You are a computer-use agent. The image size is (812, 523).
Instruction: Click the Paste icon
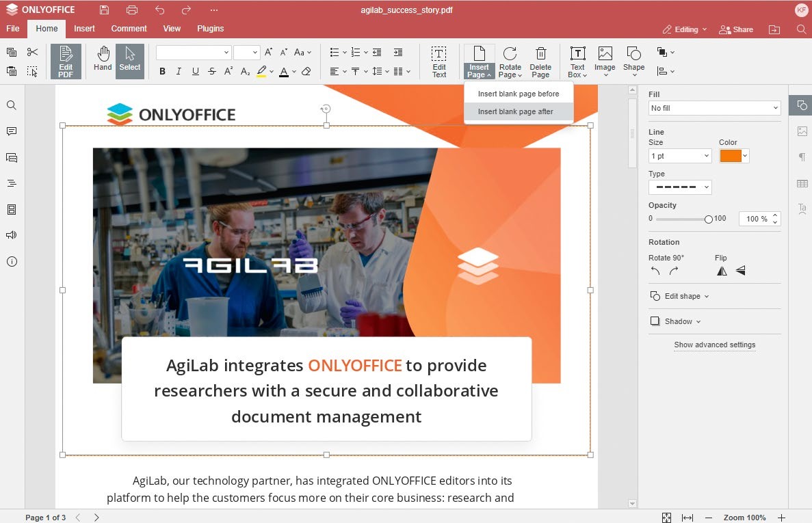(12, 71)
